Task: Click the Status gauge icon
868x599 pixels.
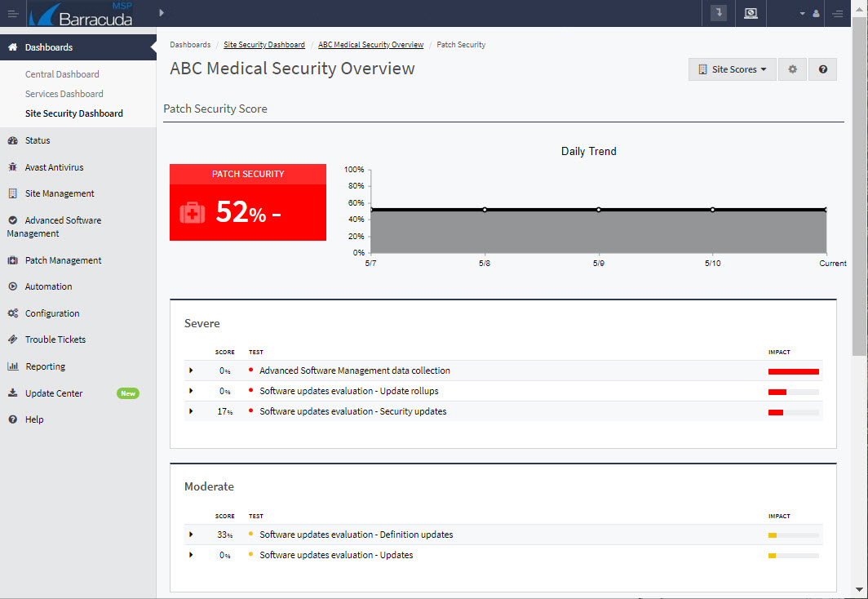Action: [x=13, y=140]
